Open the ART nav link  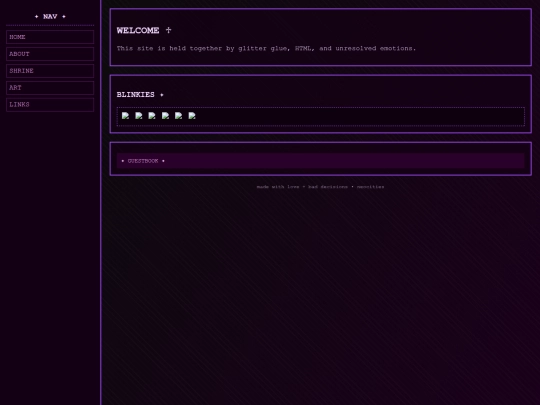pyautogui.click(x=50, y=87)
